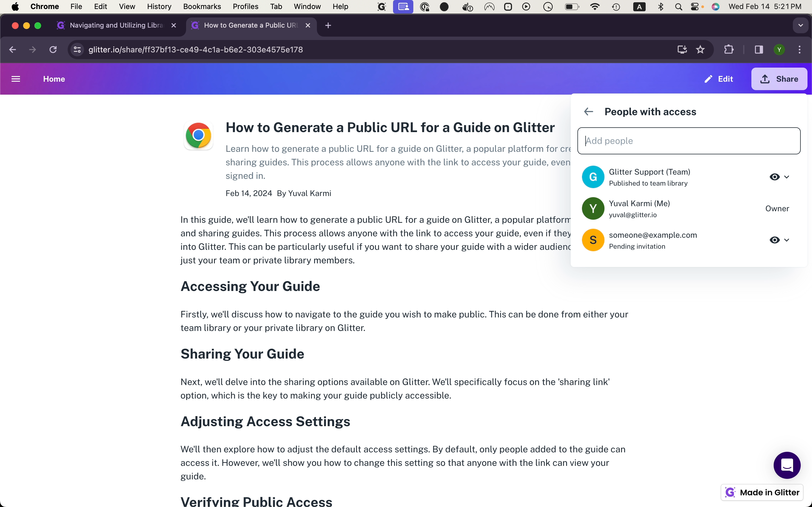Open the Intercom chat bubble
Screen dimensions: 812x507
[x=787, y=465]
